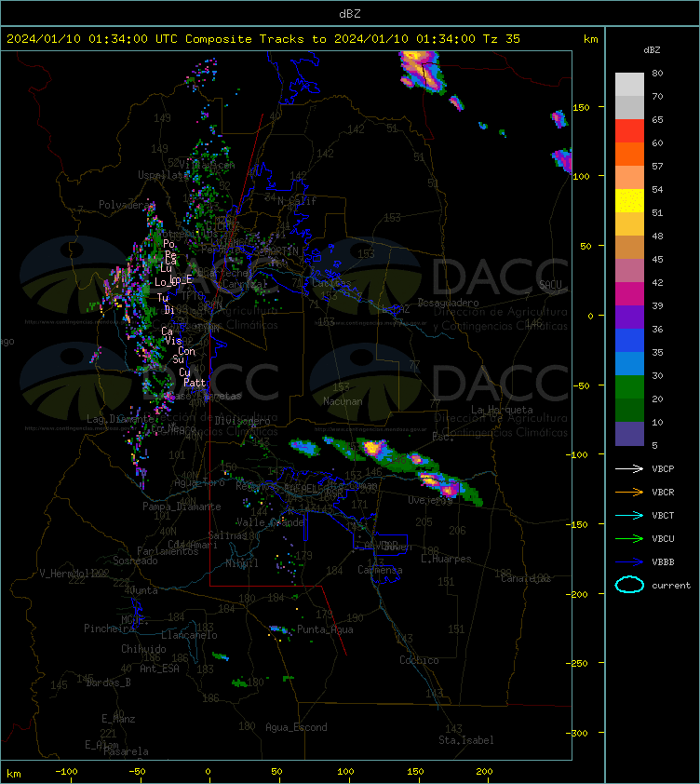This screenshot has height=784, width=700.
Task: Select the 'Chihuido' place label
Action: click(x=143, y=649)
